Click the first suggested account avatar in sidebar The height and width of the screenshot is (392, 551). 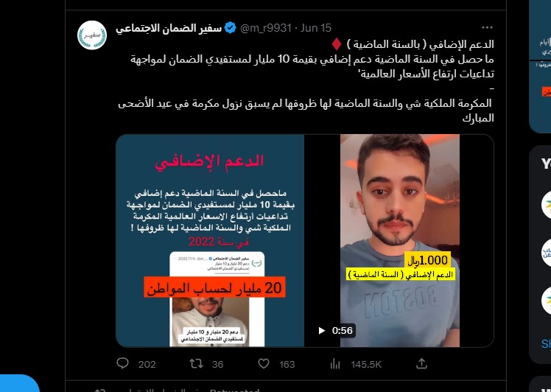[x=546, y=205]
